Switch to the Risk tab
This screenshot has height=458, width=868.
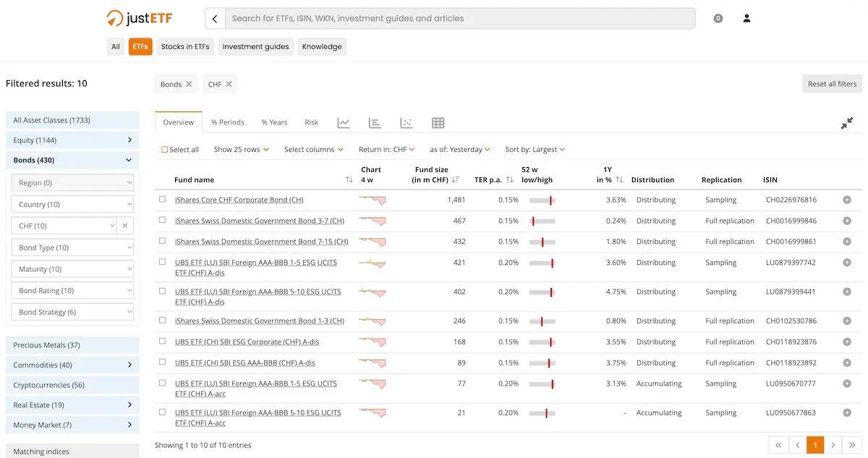tap(311, 122)
